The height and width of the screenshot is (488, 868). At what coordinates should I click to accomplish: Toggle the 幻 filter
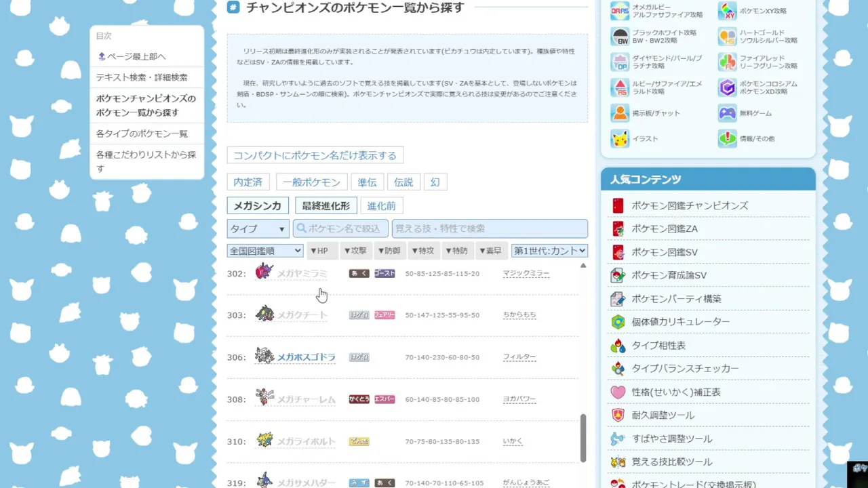435,182
